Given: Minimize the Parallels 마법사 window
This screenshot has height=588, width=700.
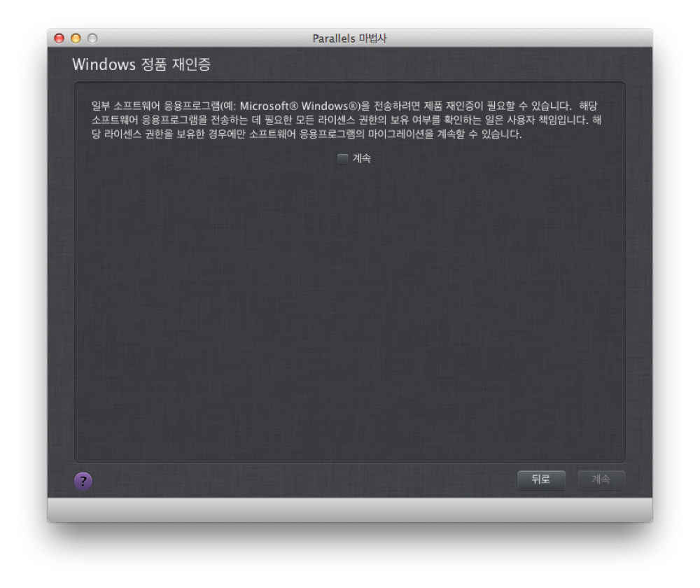Looking at the screenshot, I should point(76,38).
